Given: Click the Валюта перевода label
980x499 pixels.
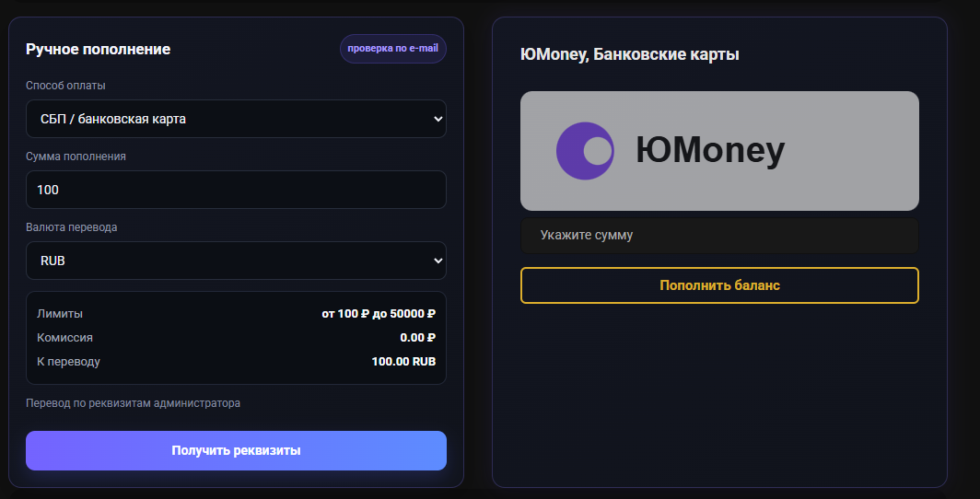Looking at the screenshot, I should (71, 227).
